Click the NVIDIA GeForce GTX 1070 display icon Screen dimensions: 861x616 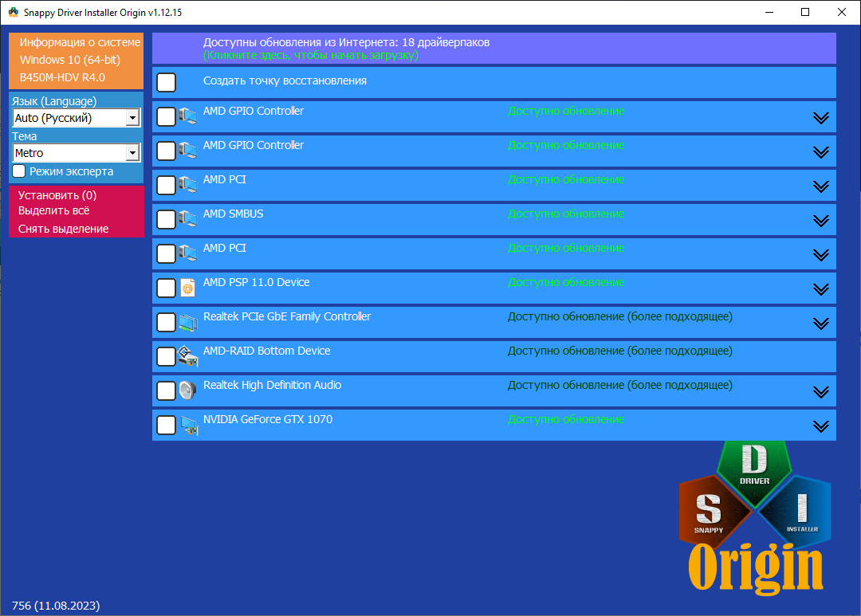click(187, 425)
